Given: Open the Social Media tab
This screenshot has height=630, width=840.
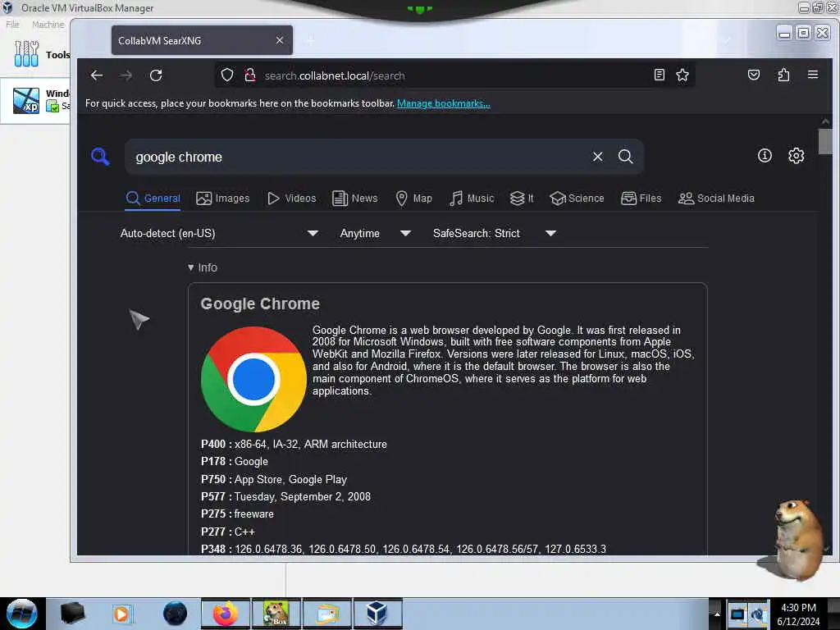Looking at the screenshot, I should point(716,199).
